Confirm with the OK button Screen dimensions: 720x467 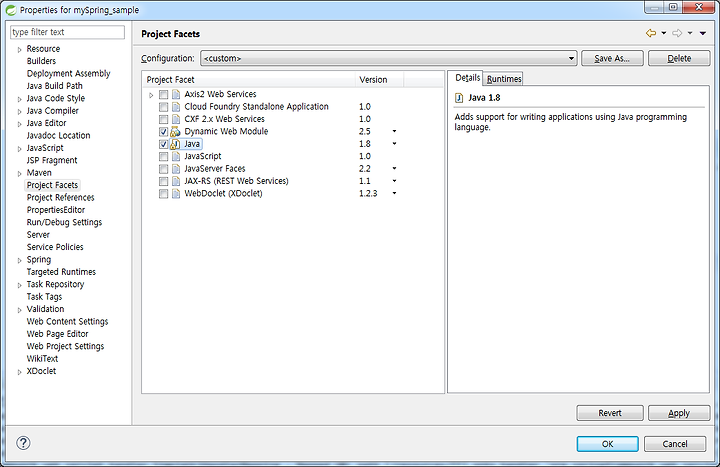608,444
